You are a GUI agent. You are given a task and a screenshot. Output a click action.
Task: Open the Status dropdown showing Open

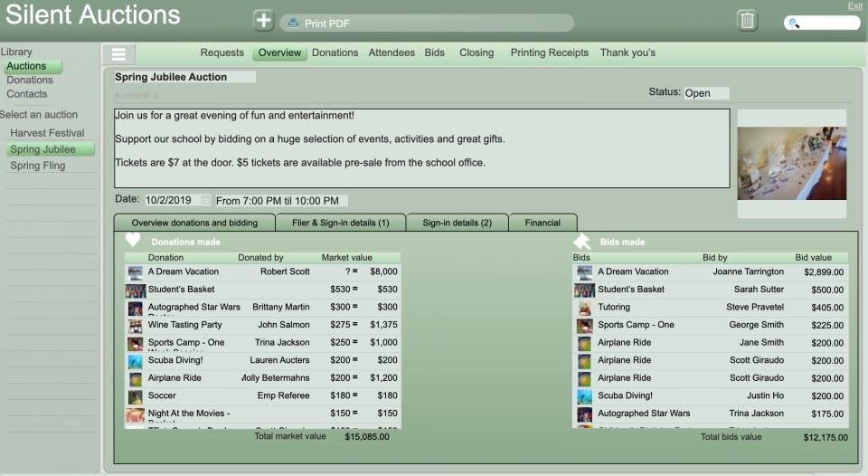(x=705, y=93)
